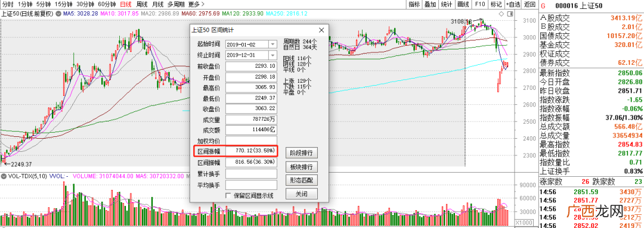Screen dimensions: 644x228
Task: Click the MA250: 2816.12 legend label
Action: pos(286,14)
